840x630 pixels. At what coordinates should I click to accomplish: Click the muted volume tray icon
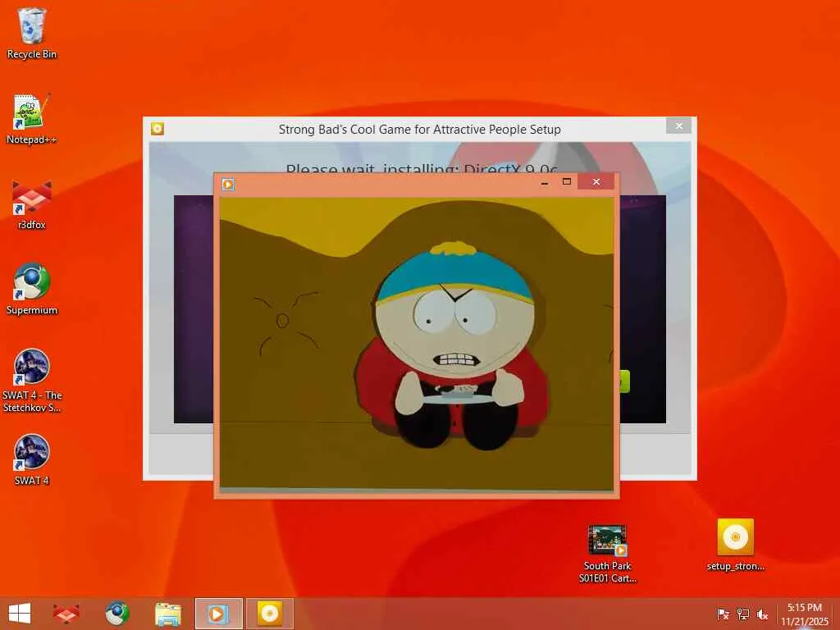762,614
